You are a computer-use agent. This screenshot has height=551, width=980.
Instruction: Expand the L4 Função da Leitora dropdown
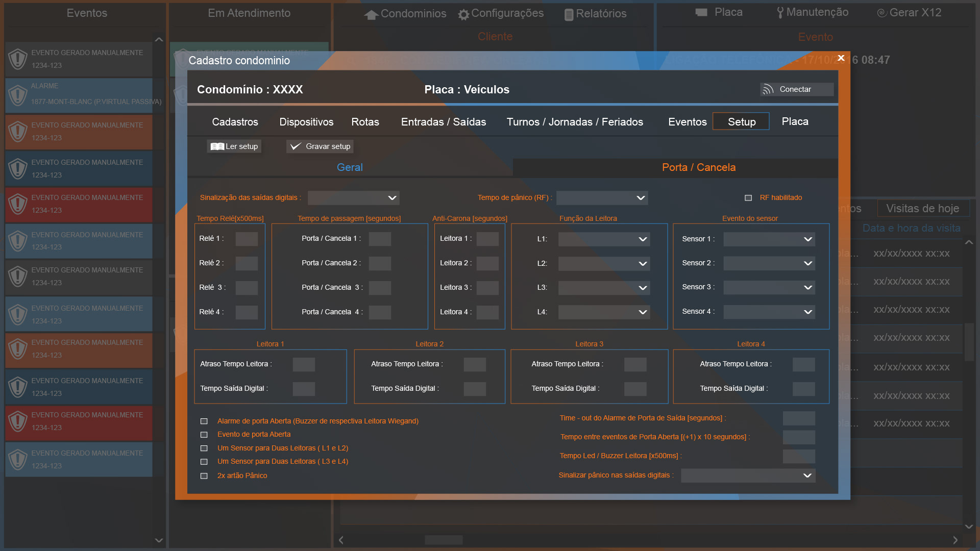[604, 312]
